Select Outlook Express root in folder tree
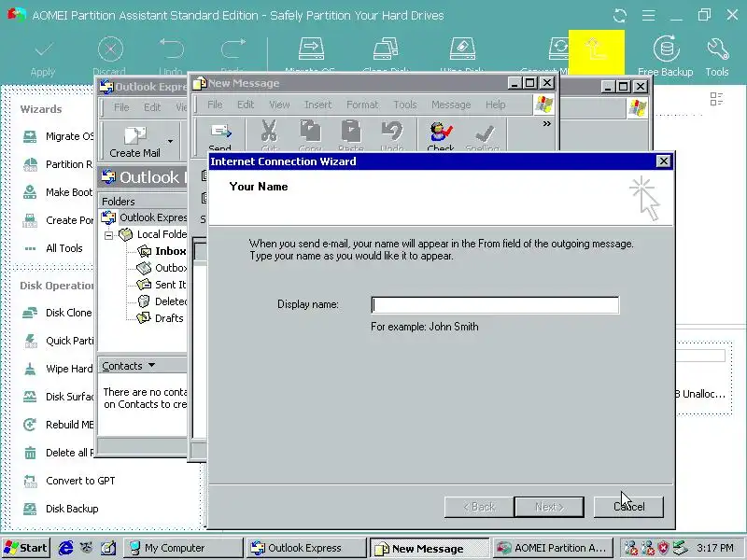Image resolution: width=747 pixels, height=560 pixels. point(144,218)
